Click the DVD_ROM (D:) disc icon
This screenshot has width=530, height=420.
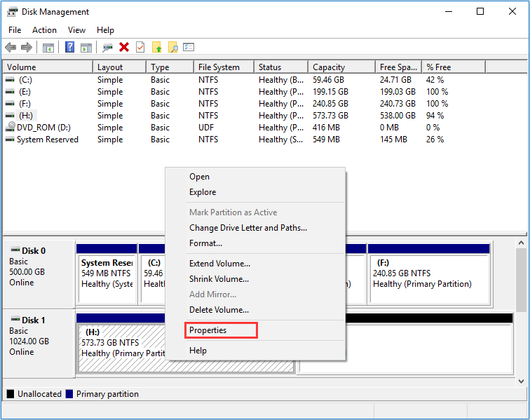pyautogui.click(x=11, y=127)
